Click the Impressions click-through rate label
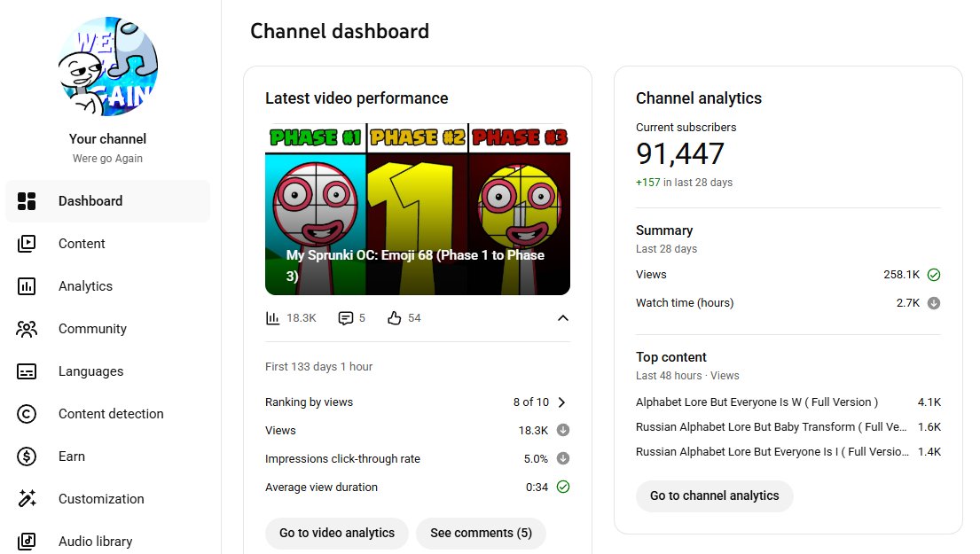This screenshot has width=980, height=554. 342,458
